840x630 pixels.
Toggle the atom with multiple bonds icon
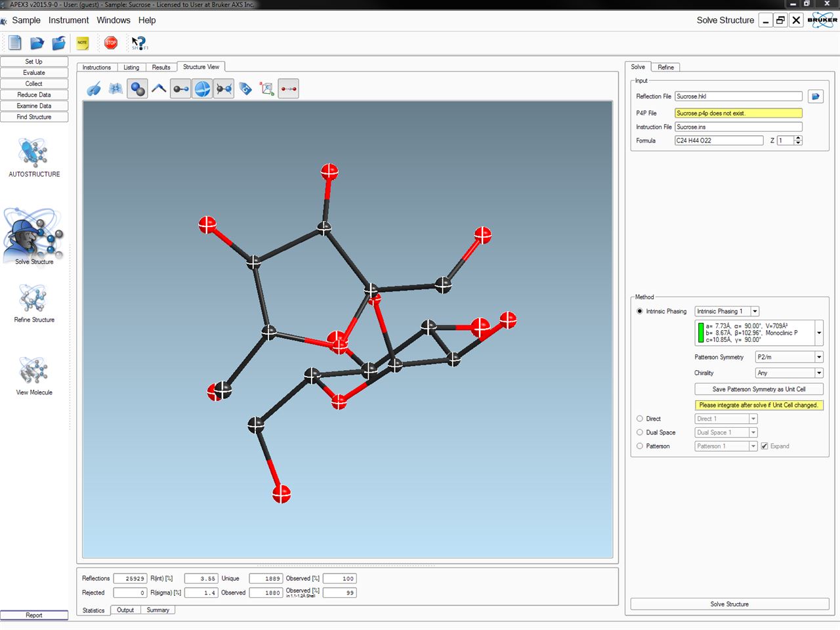point(224,89)
